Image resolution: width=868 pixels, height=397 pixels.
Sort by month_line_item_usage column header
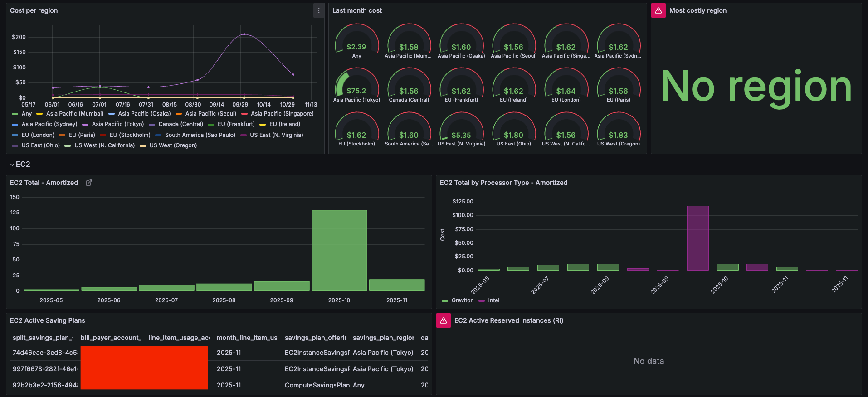(247, 338)
